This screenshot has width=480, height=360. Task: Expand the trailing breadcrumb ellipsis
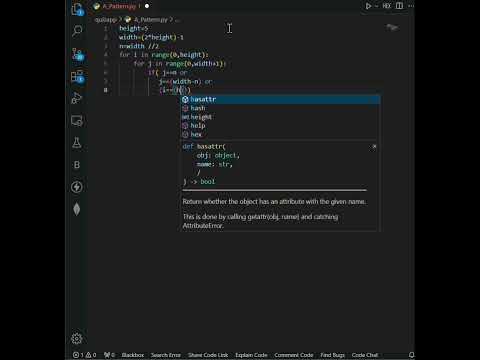click(x=177, y=20)
